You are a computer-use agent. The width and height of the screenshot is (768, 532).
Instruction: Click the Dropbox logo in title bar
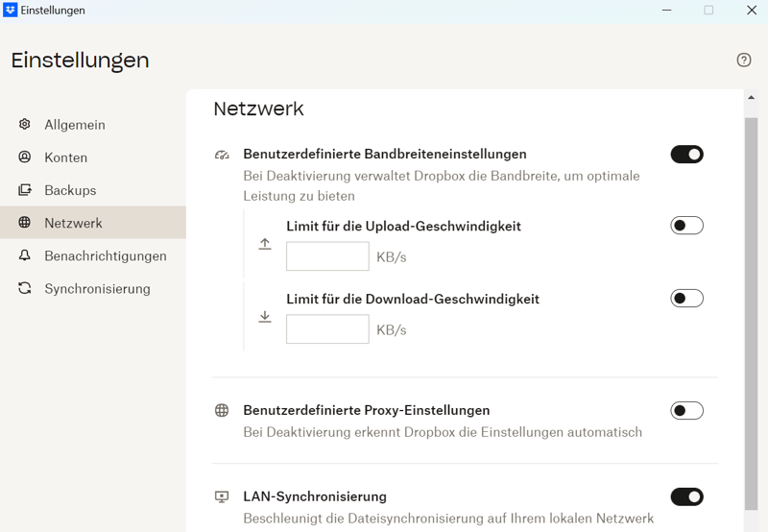11,11
